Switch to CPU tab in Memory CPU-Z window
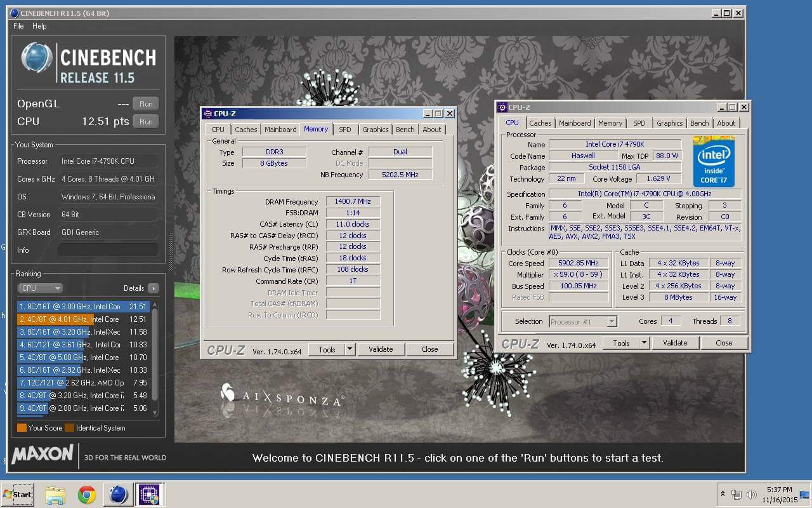This screenshot has height=508, width=812. tap(218, 130)
